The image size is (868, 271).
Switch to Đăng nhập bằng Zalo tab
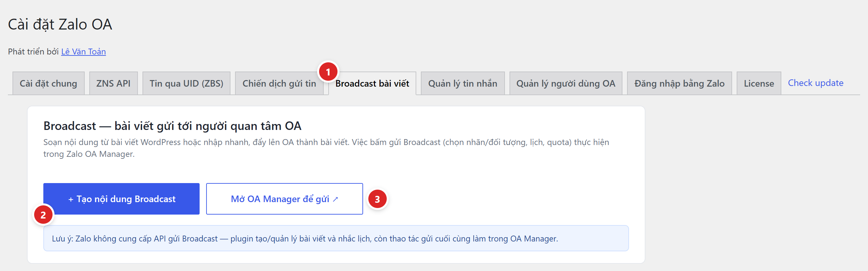coord(679,83)
